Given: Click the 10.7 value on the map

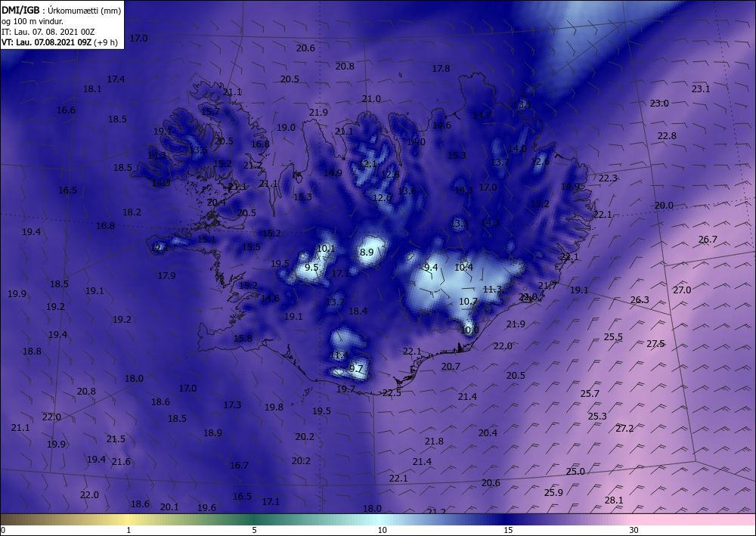Looking at the screenshot, I should pos(468,302).
